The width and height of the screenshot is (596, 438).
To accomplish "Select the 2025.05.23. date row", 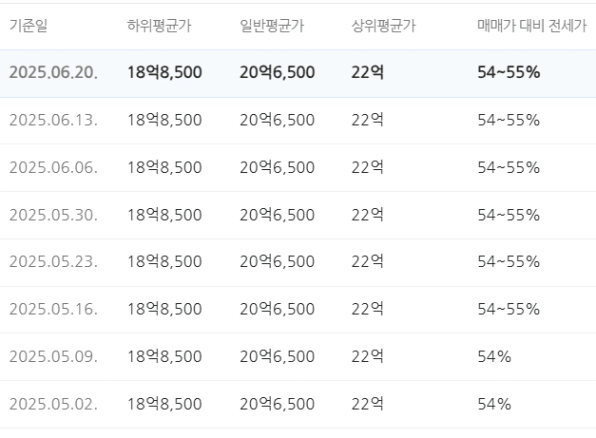I will click(x=298, y=262).
